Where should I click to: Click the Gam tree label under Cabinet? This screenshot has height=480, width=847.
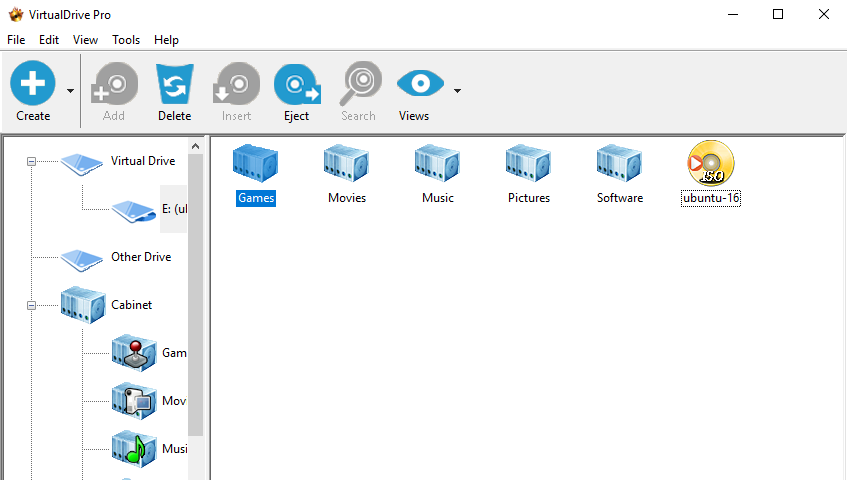[x=174, y=353]
